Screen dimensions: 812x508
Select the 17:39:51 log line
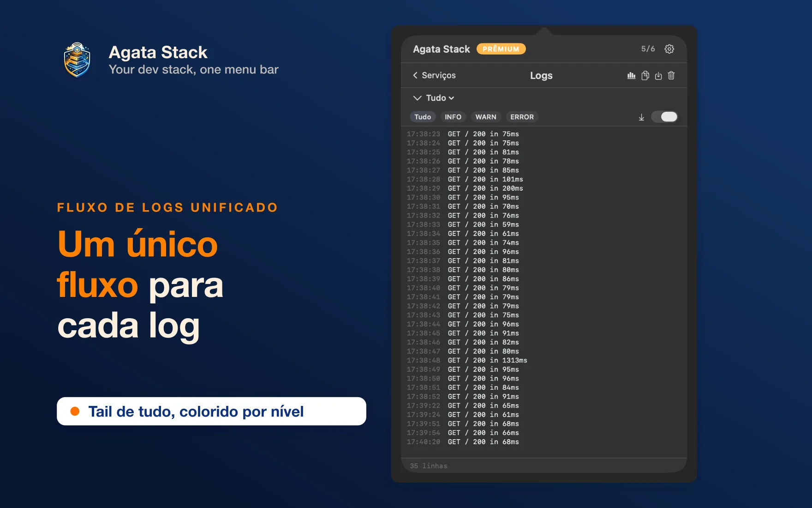[463, 423]
